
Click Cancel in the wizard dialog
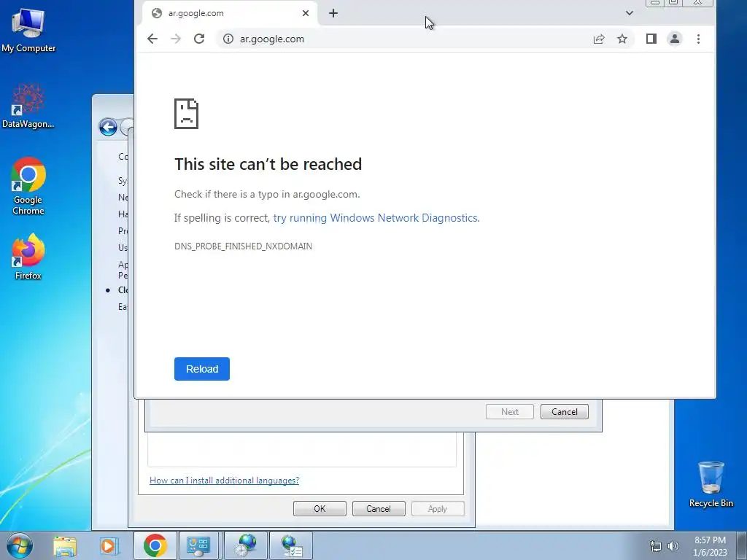point(565,412)
